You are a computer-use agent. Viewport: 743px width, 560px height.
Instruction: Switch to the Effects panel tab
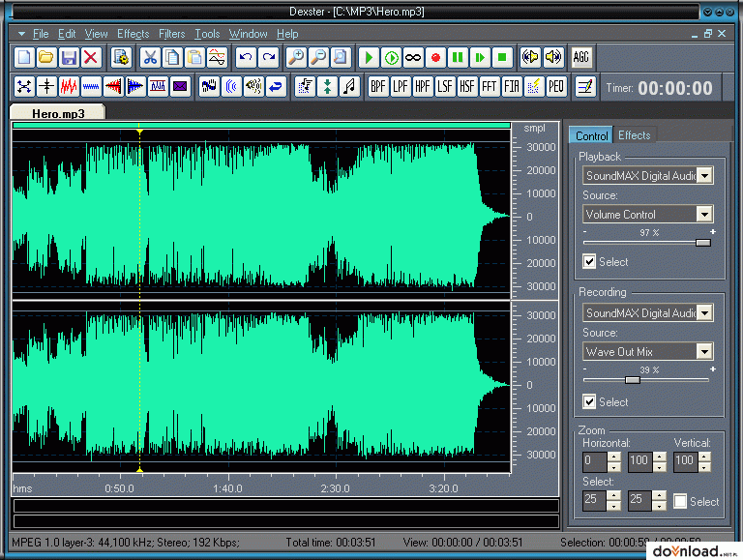[x=635, y=135]
